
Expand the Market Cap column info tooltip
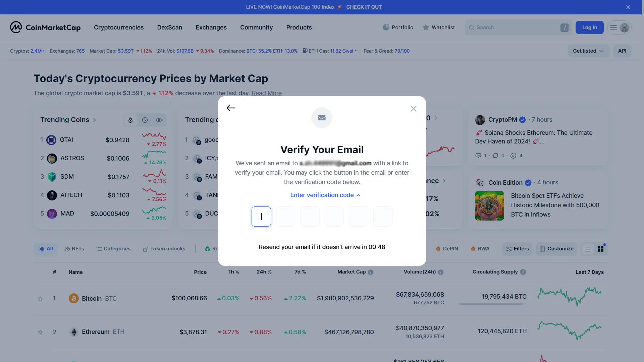371,271
